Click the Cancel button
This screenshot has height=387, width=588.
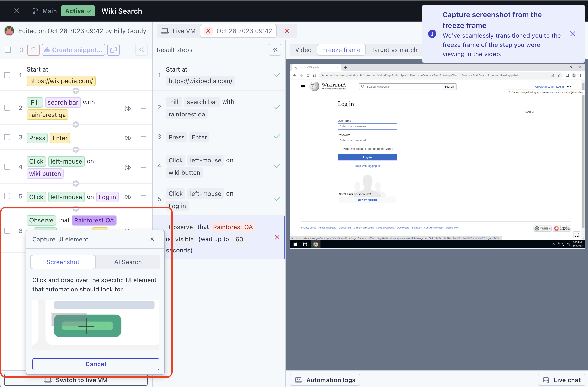point(96,364)
